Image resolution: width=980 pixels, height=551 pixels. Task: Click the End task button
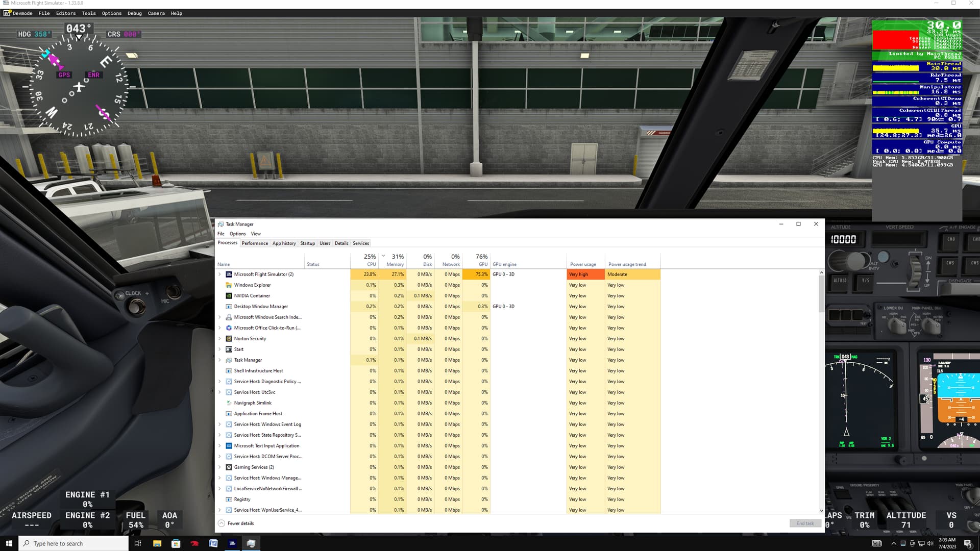tap(805, 523)
